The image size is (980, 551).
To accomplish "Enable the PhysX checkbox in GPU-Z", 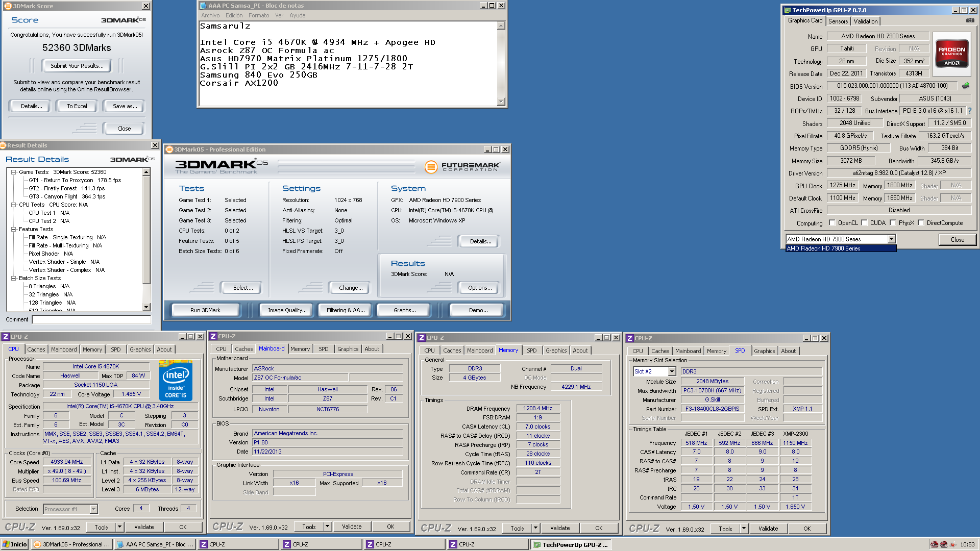I will tap(893, 223).
